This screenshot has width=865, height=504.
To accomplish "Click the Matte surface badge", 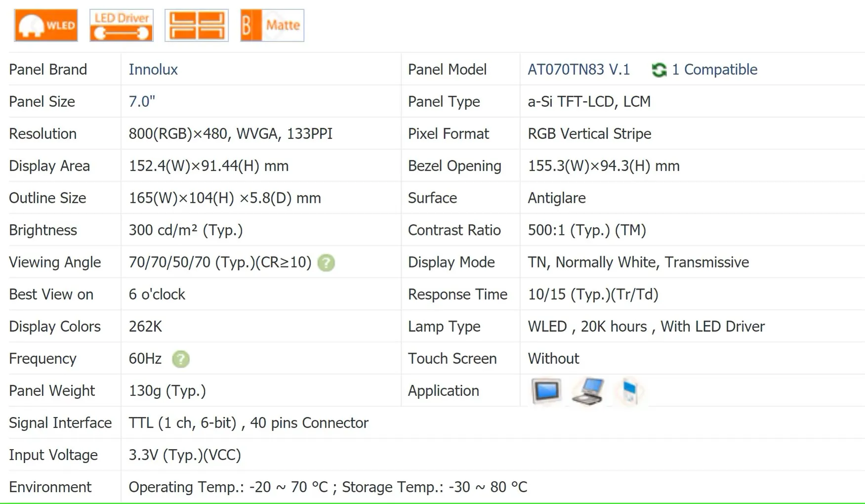I will click(272, 25).
